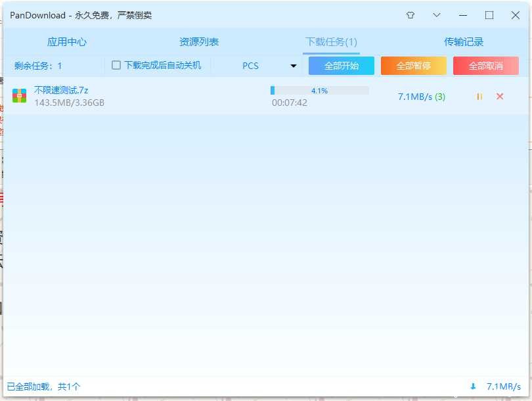The height and width of the screenshot is (401, 532).
Task: Select the 不限速测试.7z file name
Action: pos(61,90)
